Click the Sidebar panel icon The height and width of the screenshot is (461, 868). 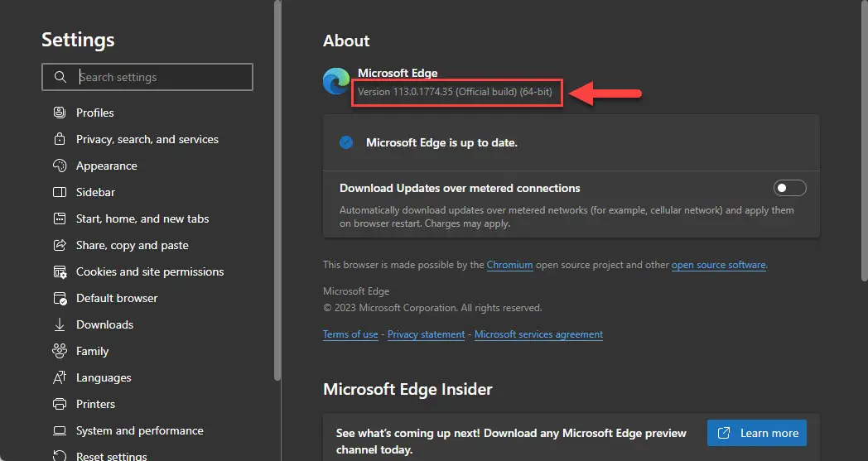(60, 192)
